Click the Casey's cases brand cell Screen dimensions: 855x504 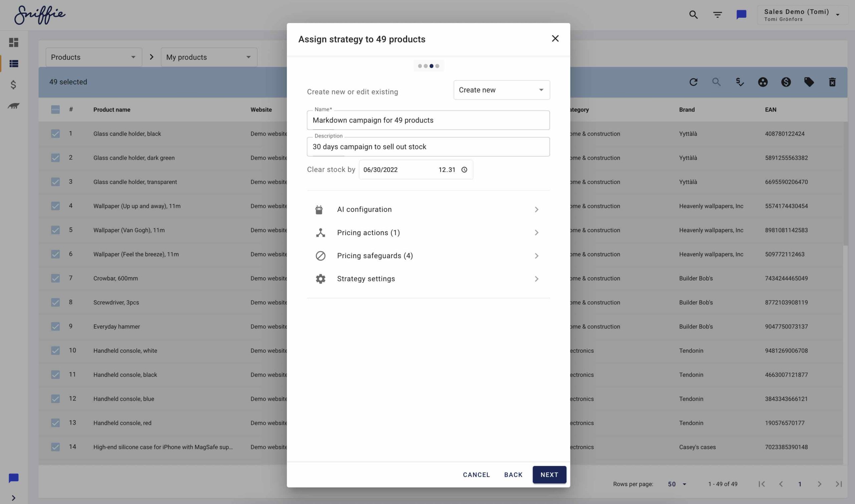click(x=697, y=447)
